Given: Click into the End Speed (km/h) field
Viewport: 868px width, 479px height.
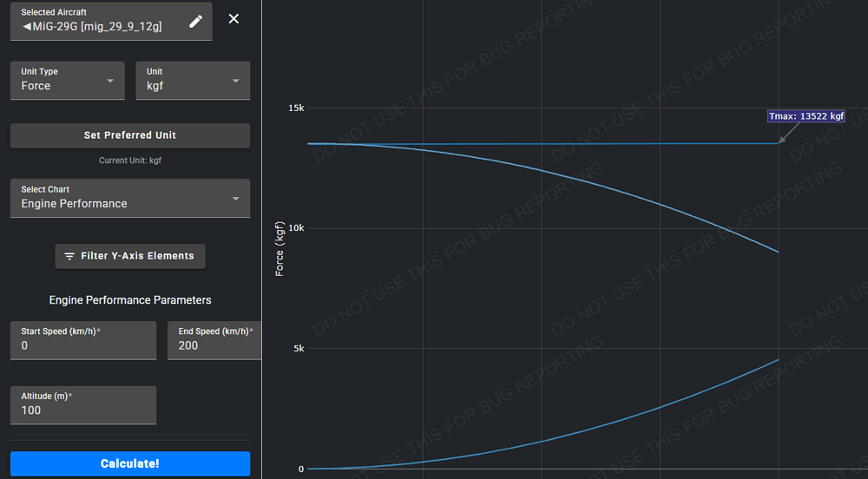Looking at the screenshot, I should tap(214, 345).
